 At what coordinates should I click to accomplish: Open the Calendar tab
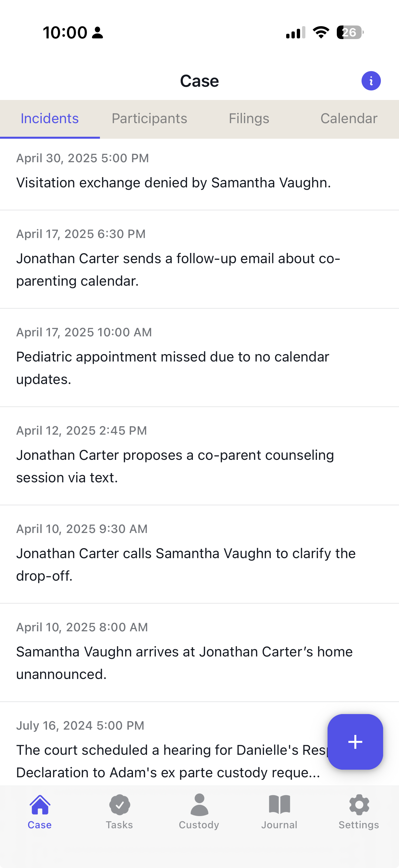(349, 118)
